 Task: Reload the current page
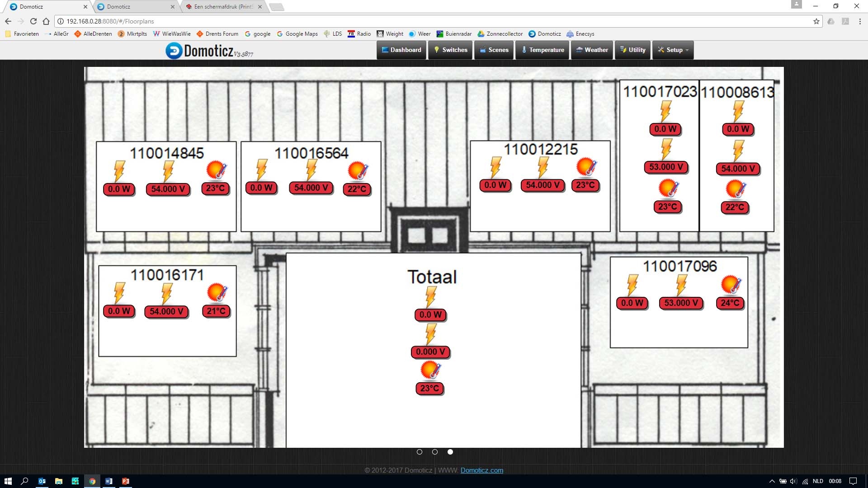pyautogui.click(x=33, y=21)
